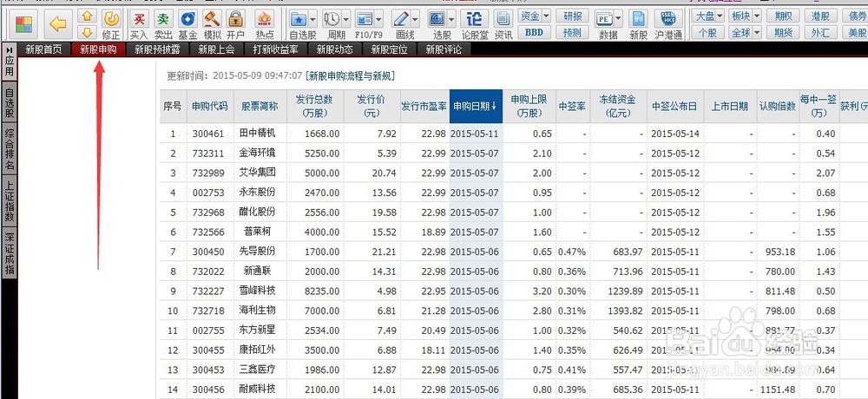The width and height of the screenshot is (868, 399).
Task: Click the 个股 toolbar button
Action: (707, 33)
